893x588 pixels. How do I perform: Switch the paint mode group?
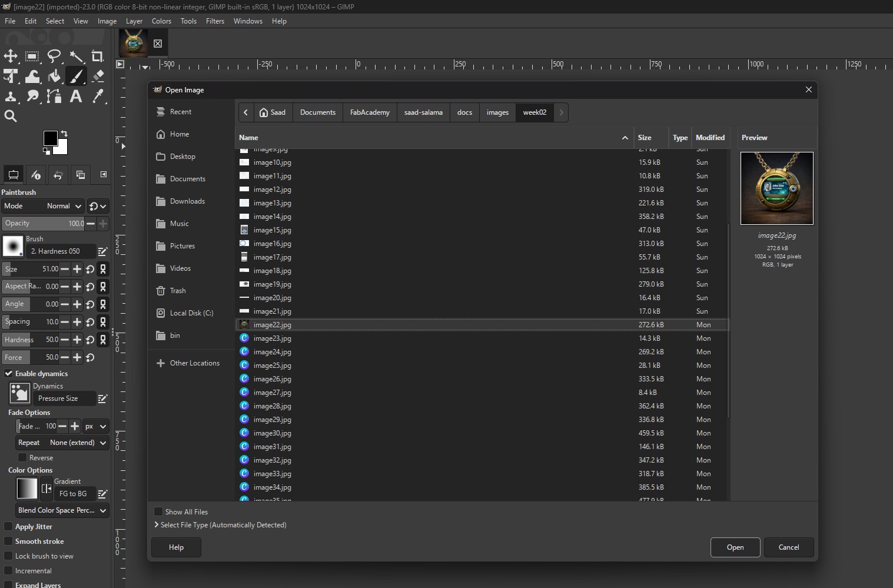98,206
